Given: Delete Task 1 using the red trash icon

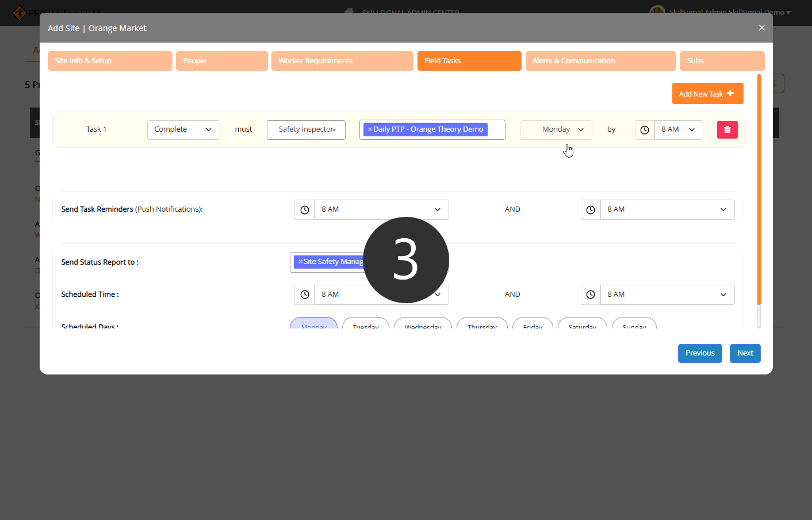Looking at the screenshot, I should click(727, 129).
